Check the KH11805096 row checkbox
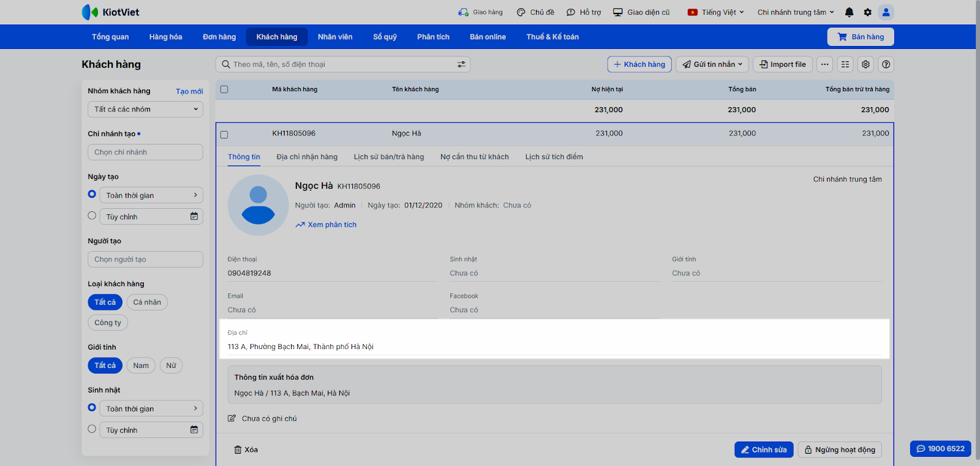 click(x=224, y=134)
